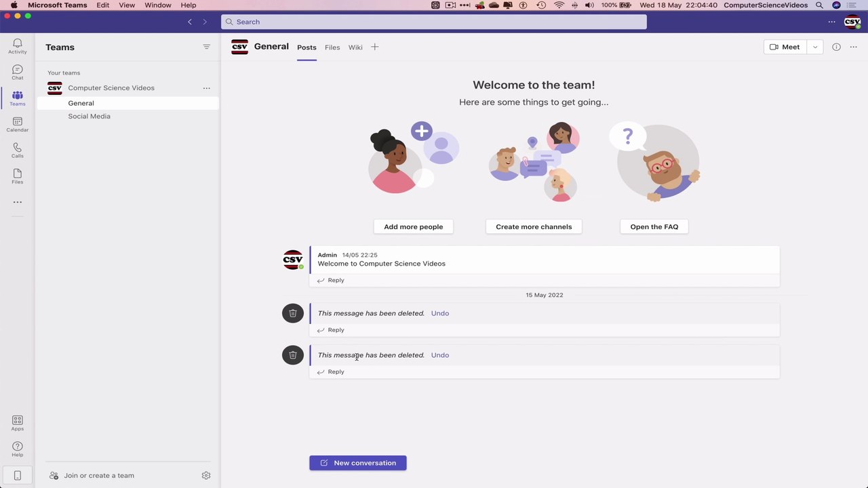The width and height of the screenshot is (868, 488).
Task: Switch to the Files tab
Action: pyautogui.click(x=332, y=47)
